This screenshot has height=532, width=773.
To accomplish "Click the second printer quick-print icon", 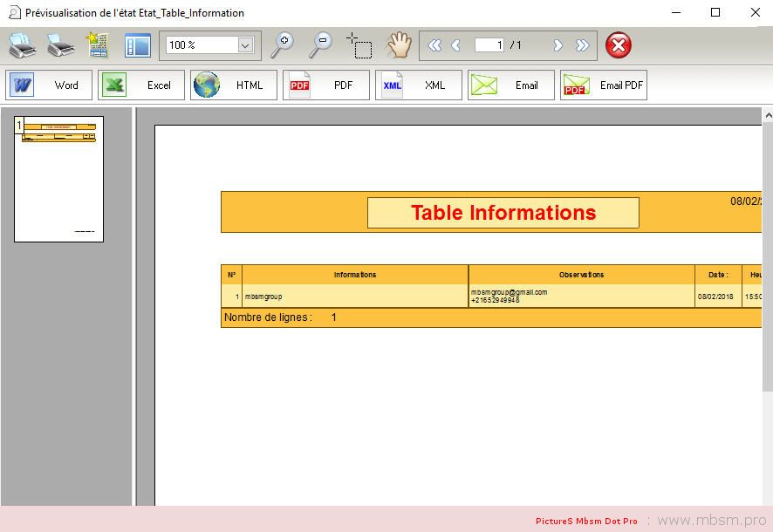I will (60, 45).
